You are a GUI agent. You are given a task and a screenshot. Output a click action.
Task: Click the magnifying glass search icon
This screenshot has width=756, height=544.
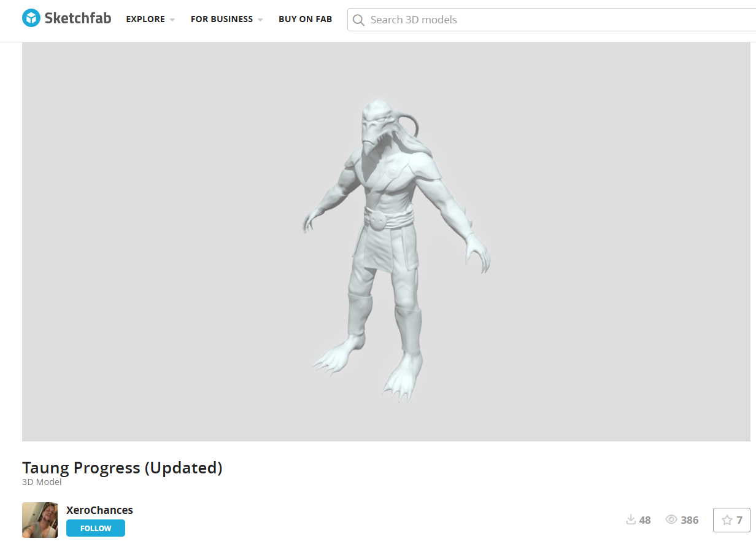tap(359, 20)
